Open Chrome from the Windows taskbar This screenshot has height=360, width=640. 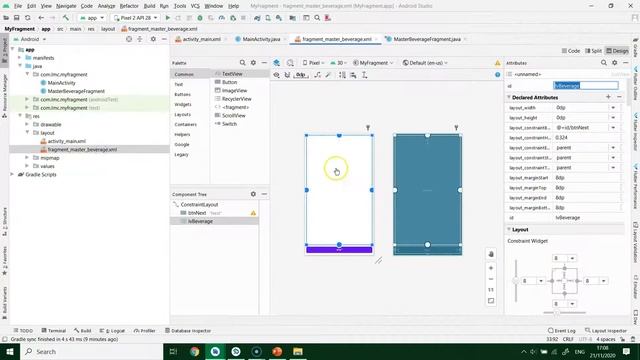pos(195,351)
